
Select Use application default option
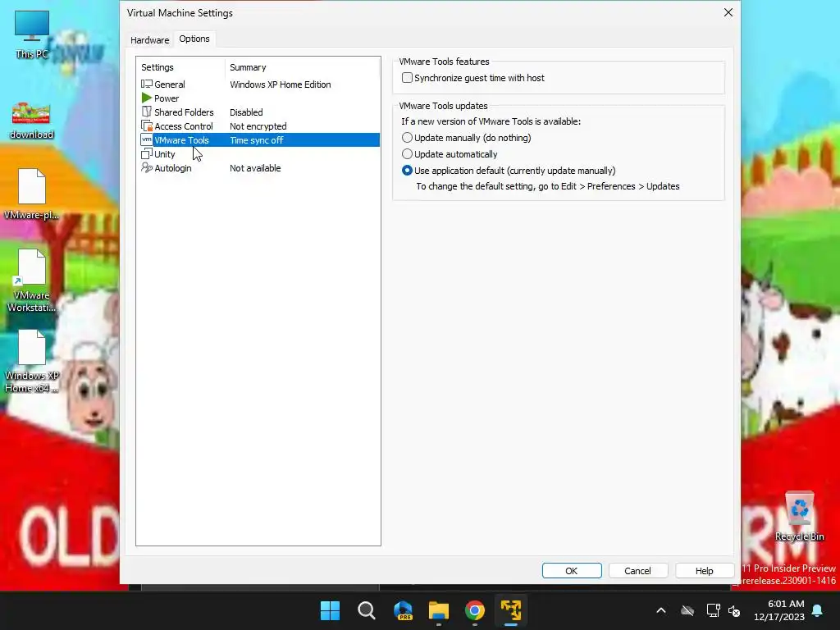407,171
